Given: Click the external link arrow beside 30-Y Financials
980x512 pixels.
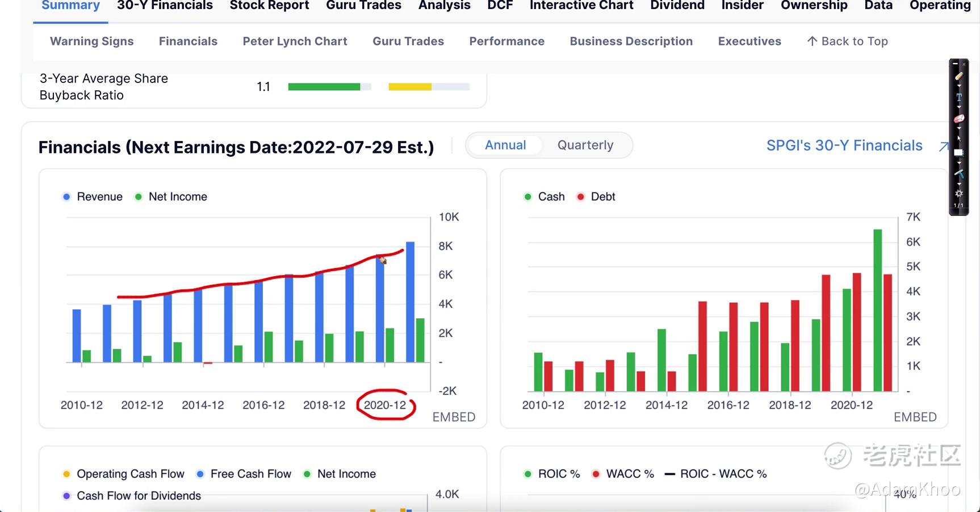Looking at the screenshot, I should [943, 147].
